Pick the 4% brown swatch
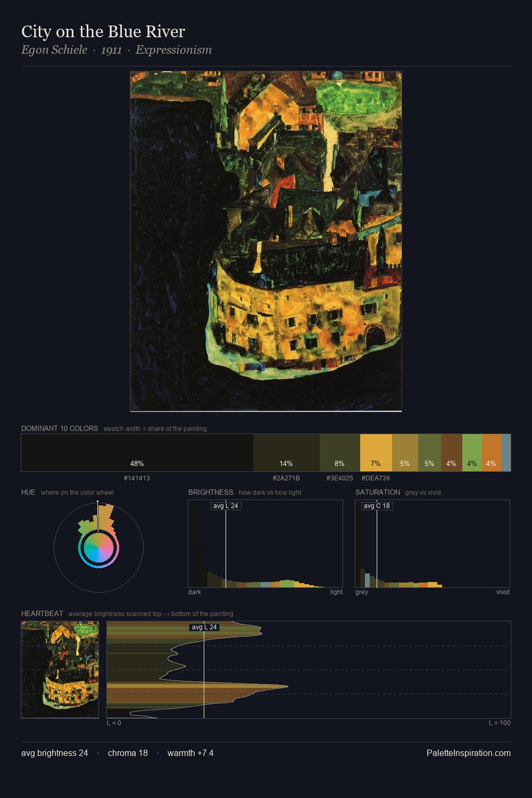The image size is (532, 798). coord(452,453)
